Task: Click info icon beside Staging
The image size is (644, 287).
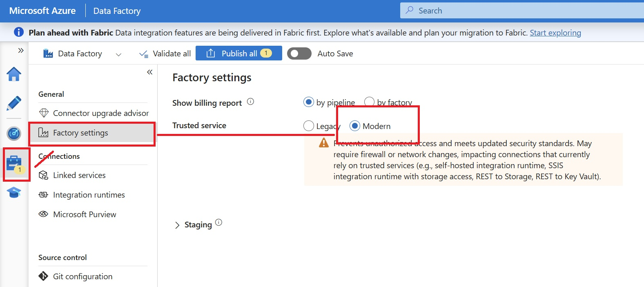Action: (218, 222)
